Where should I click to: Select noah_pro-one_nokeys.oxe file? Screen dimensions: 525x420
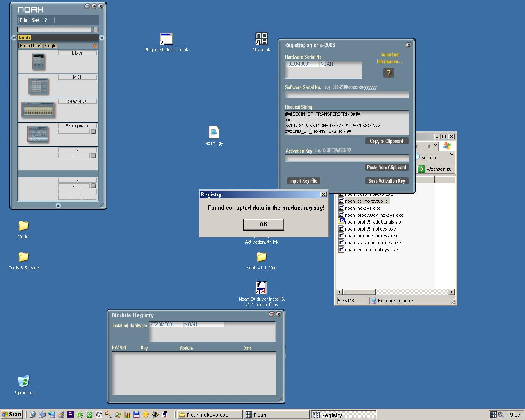(x=368, y=236)
